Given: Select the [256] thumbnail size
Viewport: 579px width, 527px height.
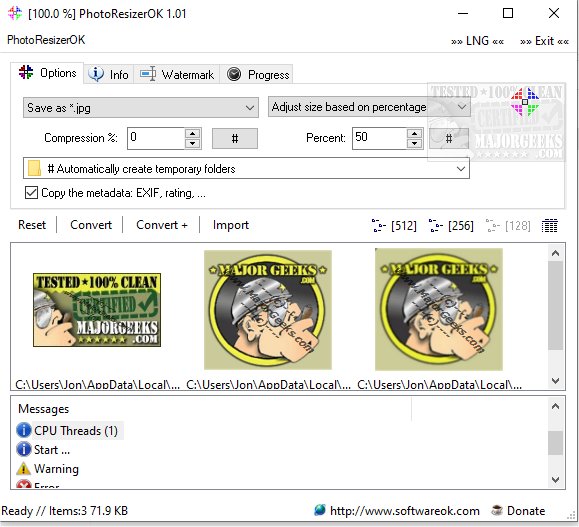Looking at the screenshot, I should (x=451, y=225).
